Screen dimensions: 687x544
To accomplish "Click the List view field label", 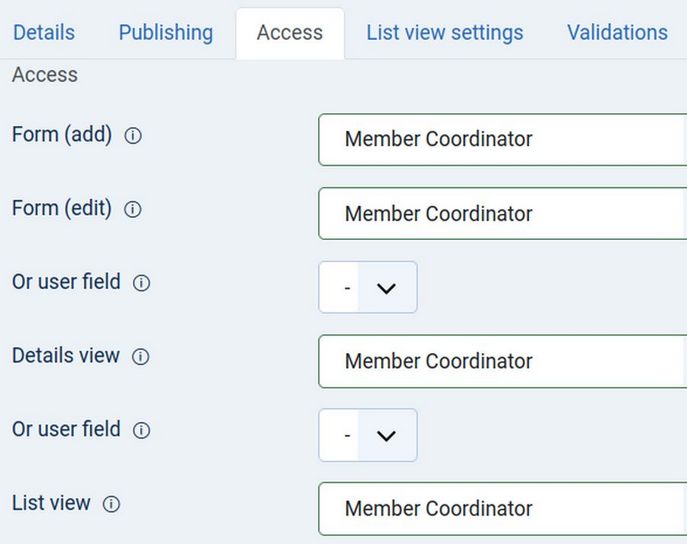I will coord(51,503).
